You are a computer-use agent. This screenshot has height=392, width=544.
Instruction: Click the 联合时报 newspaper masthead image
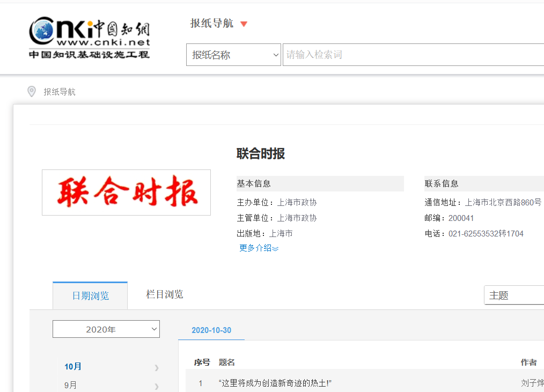(127, 193)
